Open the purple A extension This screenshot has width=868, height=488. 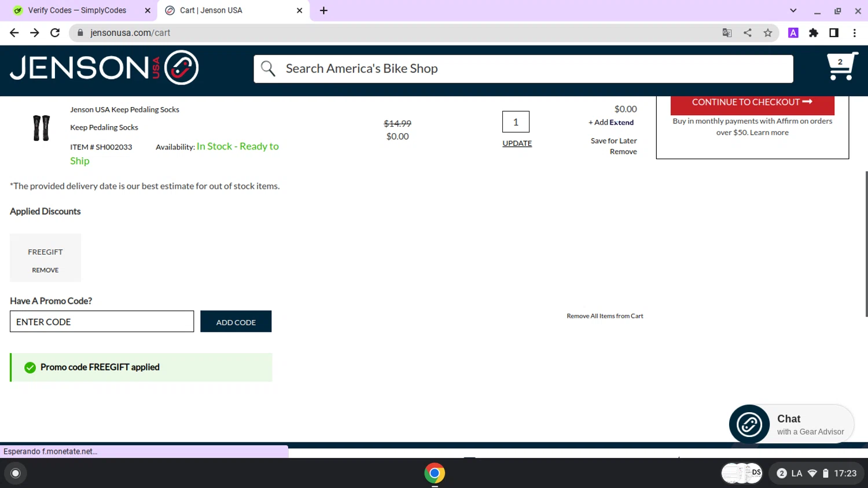(x=793, y=33)
